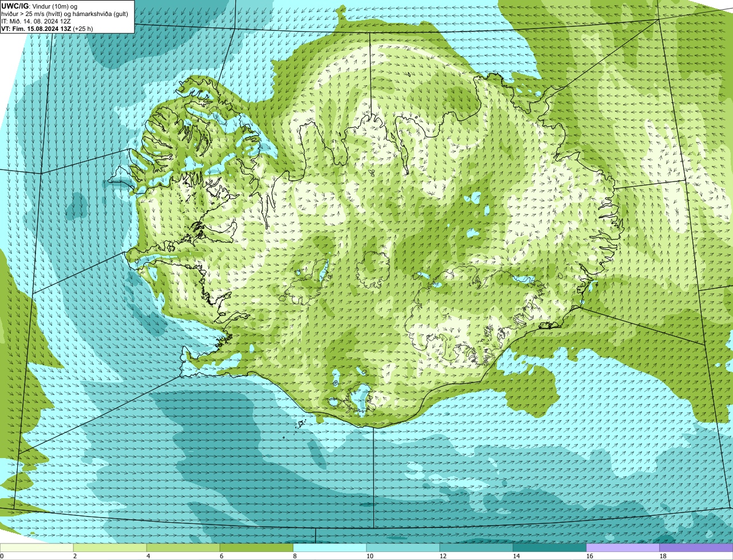This screenshot has height=560, width=733.
Task: Click the legend scale label "6"
Action: point(222,556)
